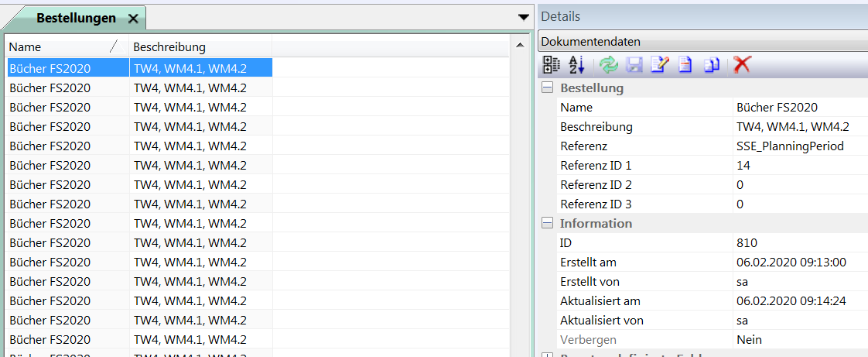Click the green Refresh arrows icon
Viewport: 868px width, 357px height.
(609, 65)
